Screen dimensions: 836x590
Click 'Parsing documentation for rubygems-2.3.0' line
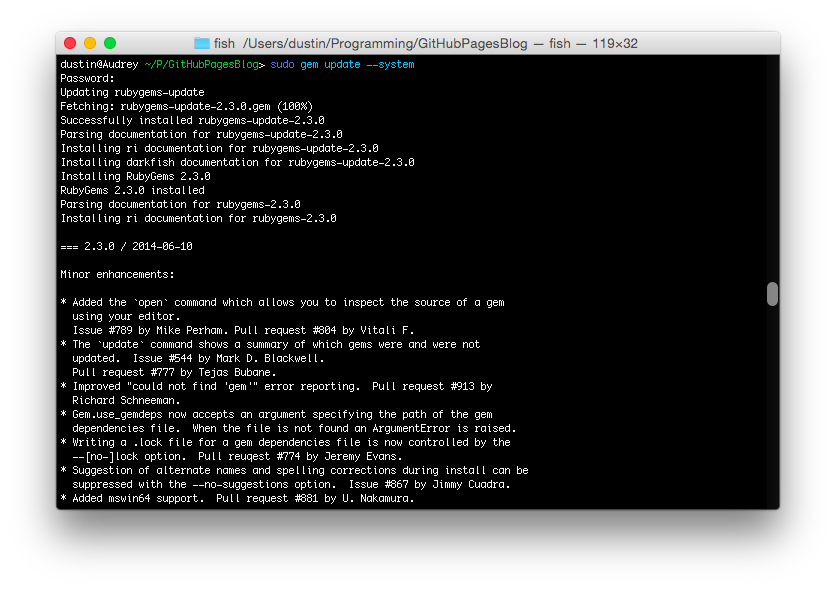180,204
